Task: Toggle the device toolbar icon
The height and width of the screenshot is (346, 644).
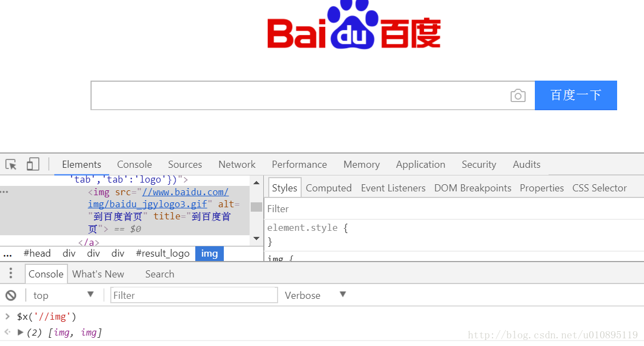Action: [x=33, y=164]
